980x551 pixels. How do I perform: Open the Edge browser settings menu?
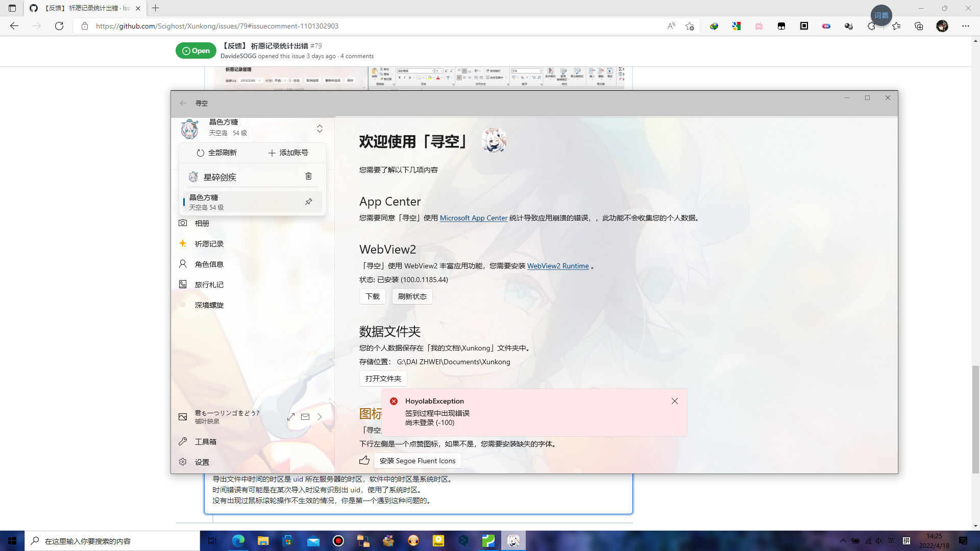click(966, 26)
